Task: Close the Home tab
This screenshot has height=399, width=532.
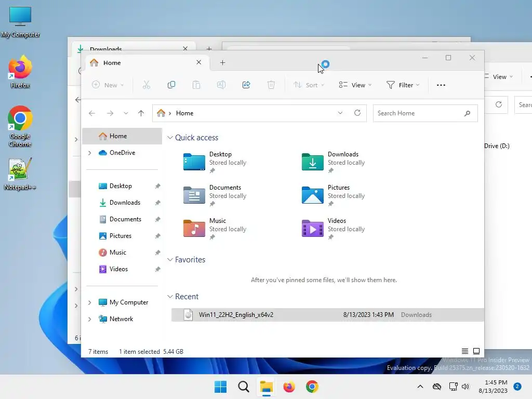Action: pos(199,62)
